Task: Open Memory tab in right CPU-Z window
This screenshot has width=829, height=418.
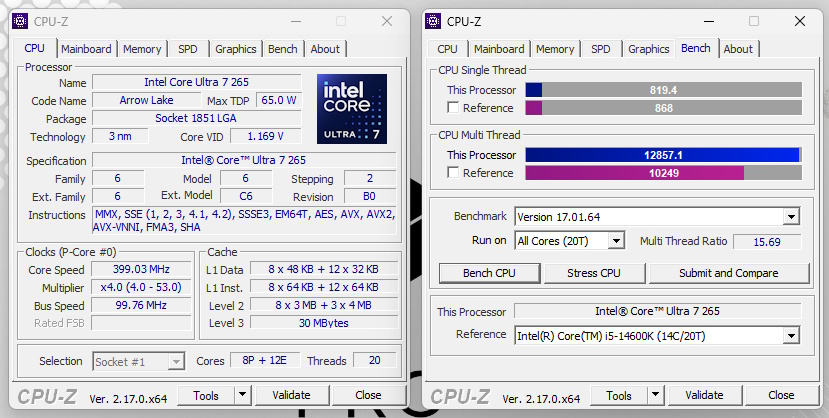Action: (x=555, y=49)
